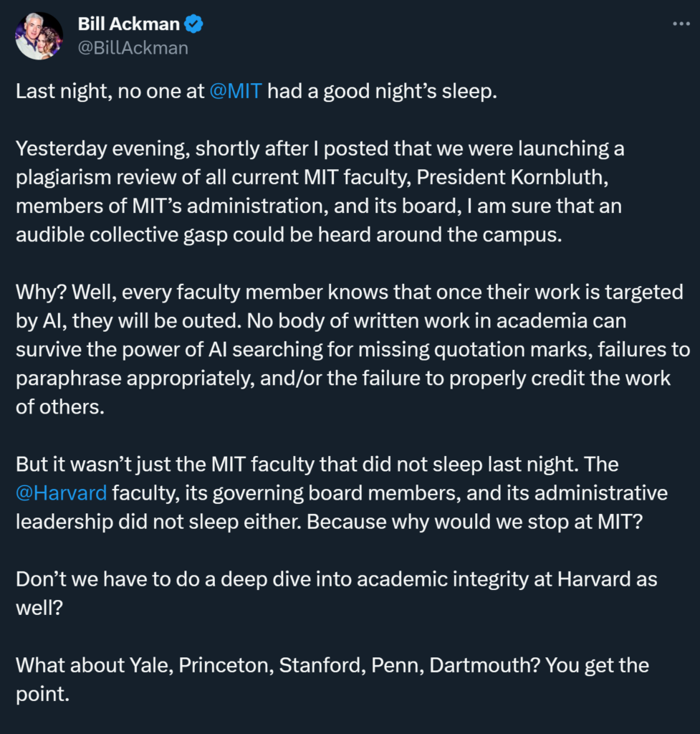Select the paragraph beginning "Why? Well"
Image resolution: width=700 pixels, height=734 pixels.
click(x=351, y=349)
